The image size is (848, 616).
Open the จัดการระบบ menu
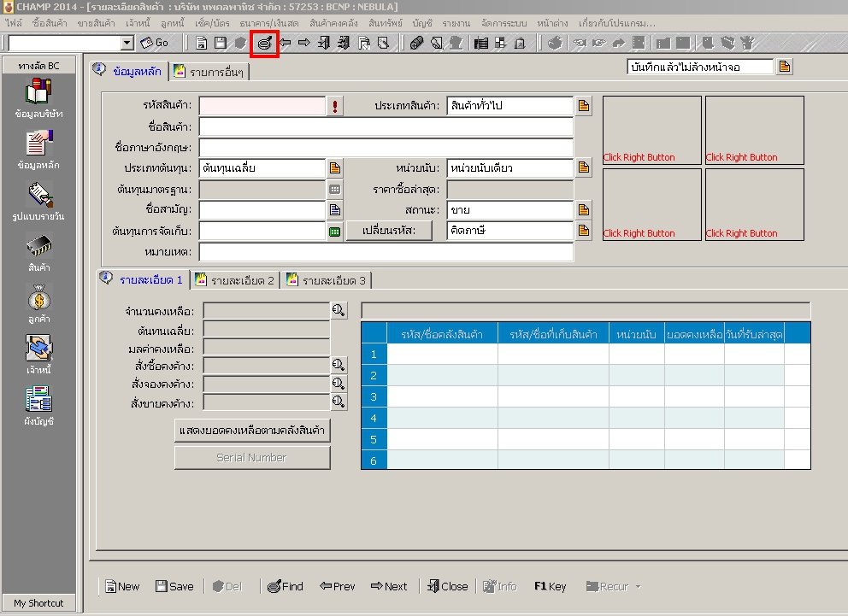pyautogui.click(x=503, y=23)
